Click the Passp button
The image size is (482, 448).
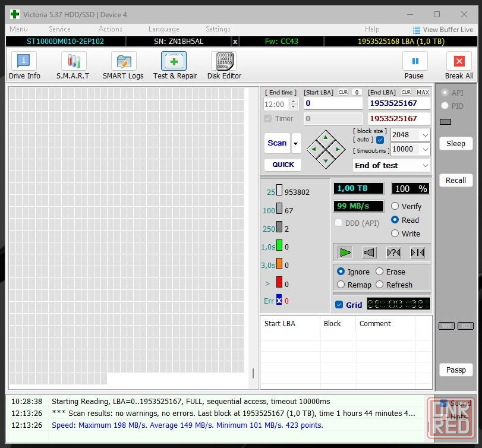pos(456,370)
